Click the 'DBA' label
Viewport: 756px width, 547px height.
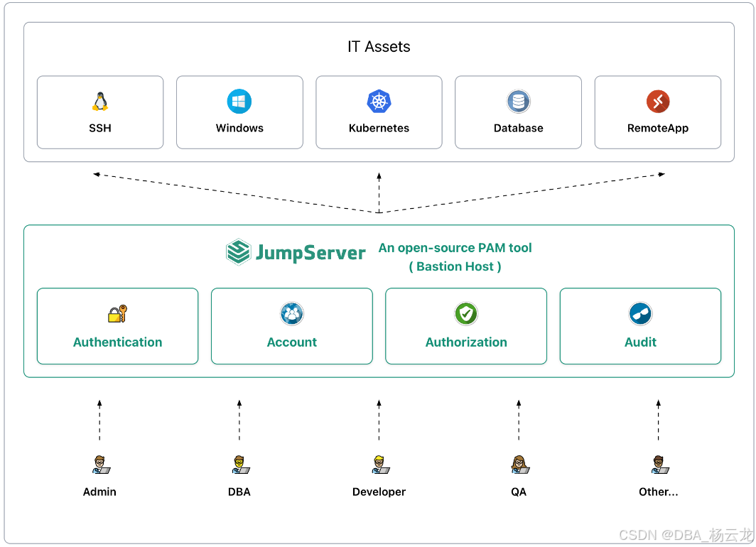coord(239,492)
